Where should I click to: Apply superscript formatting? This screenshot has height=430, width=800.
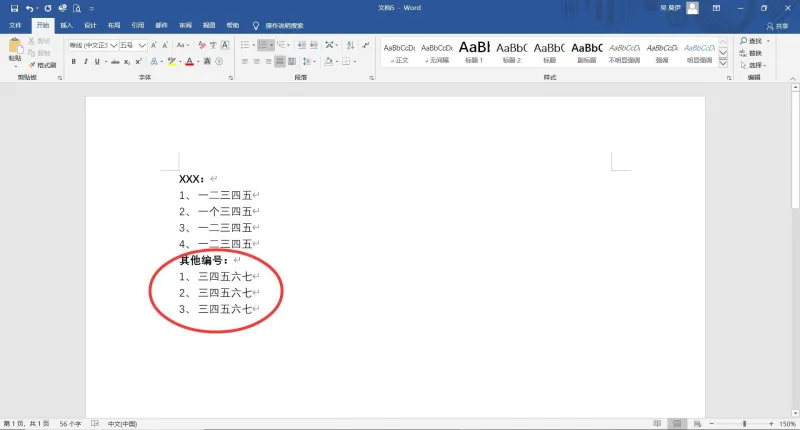click(x=138, y=62)
